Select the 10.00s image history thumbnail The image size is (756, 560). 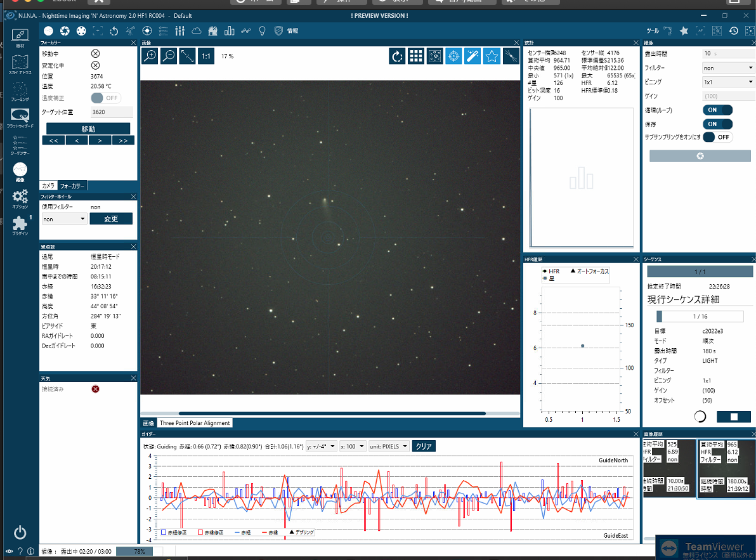[x=669, y=467]
